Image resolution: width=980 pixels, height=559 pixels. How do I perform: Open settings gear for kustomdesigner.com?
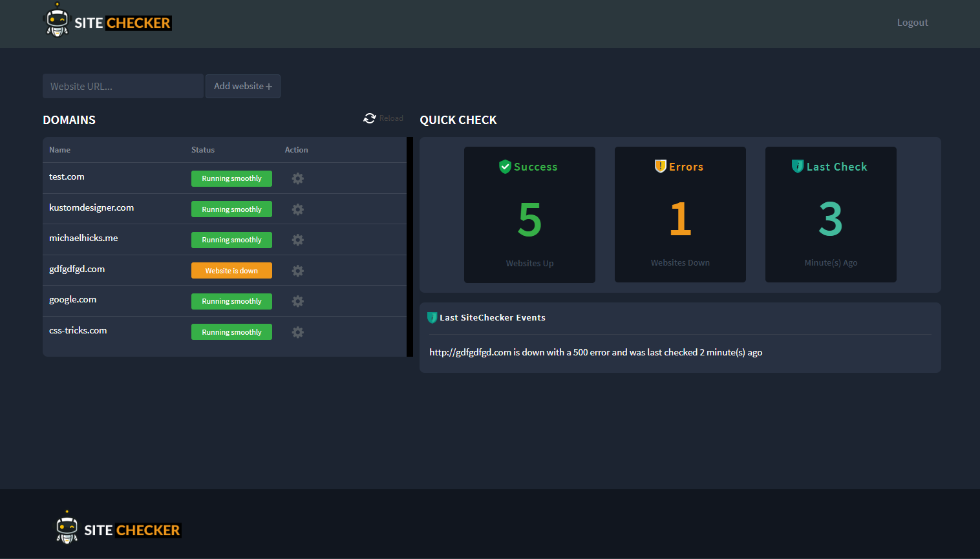click(297, 209)
